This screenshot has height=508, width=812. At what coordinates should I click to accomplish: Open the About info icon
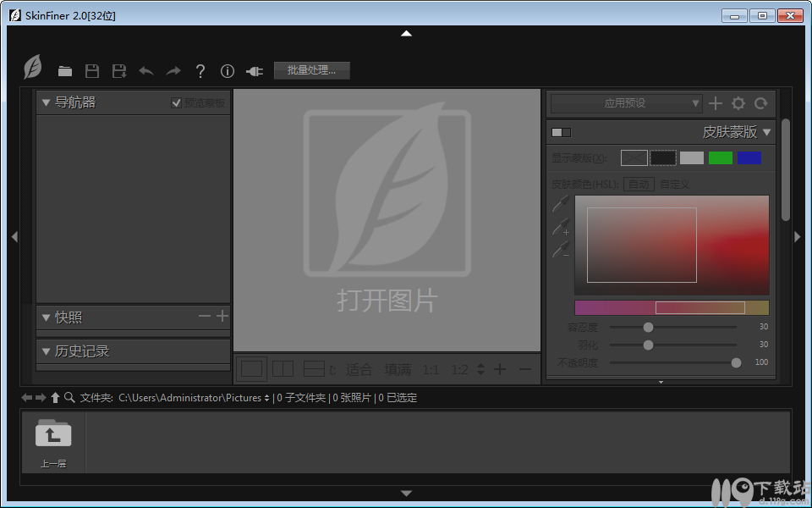pos(228,71)
